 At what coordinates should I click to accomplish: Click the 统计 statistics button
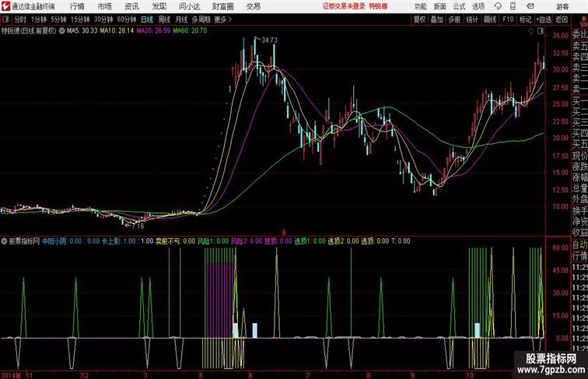(x=472, y=19)
